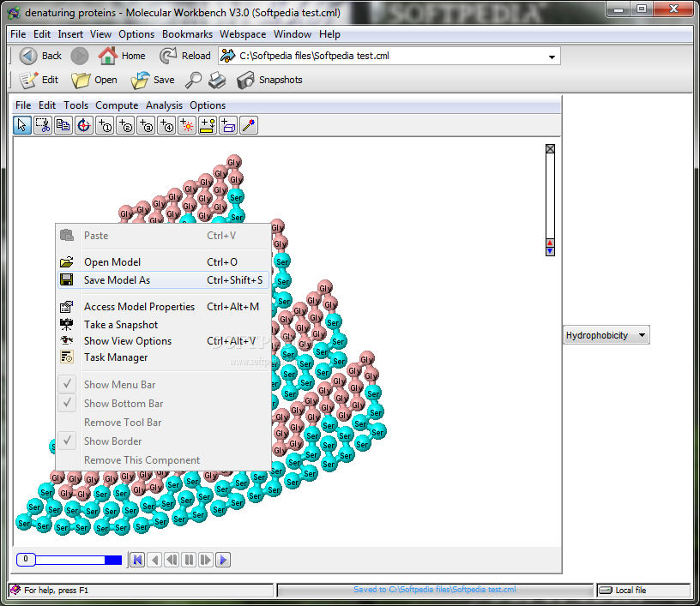Image resolution: width=700 pixels, height=606 pixels.
Task: Open the main Help menu
Action: [x=329, y=34]
